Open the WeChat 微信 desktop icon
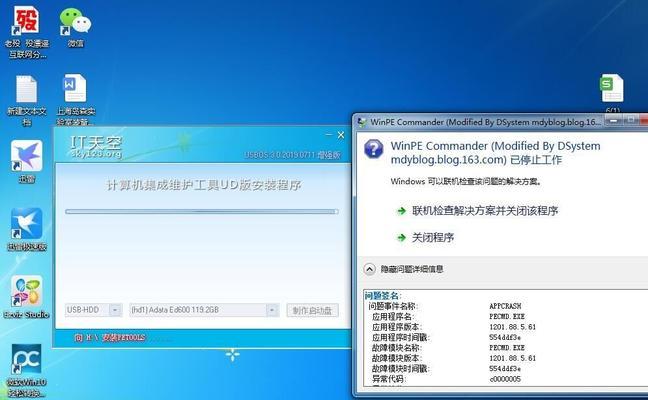This screenshot has height=400, width=648. pyautogui.click(x=75, y=21)
